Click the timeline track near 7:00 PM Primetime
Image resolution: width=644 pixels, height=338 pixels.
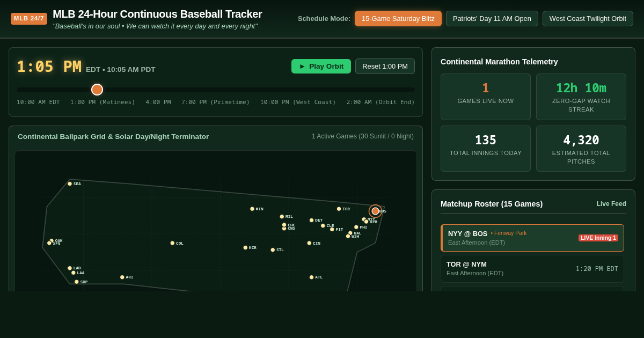coord(215,90)
